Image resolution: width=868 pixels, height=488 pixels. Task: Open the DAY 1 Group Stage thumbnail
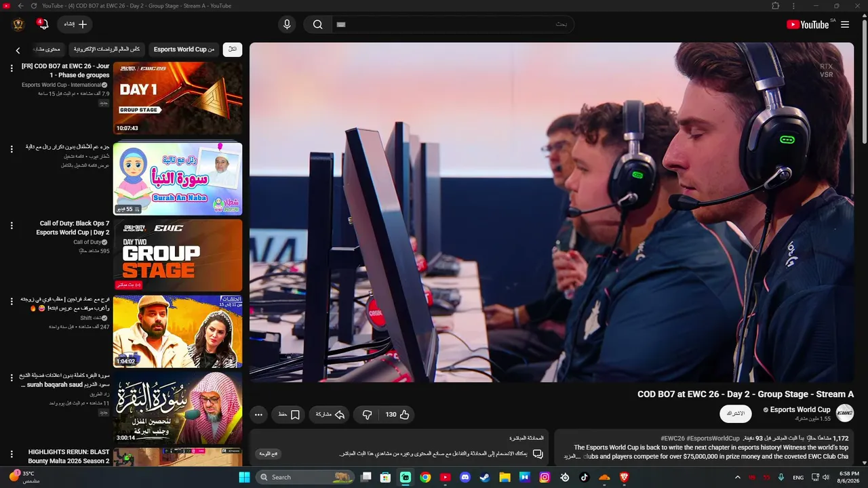click(x=178, y=98)
